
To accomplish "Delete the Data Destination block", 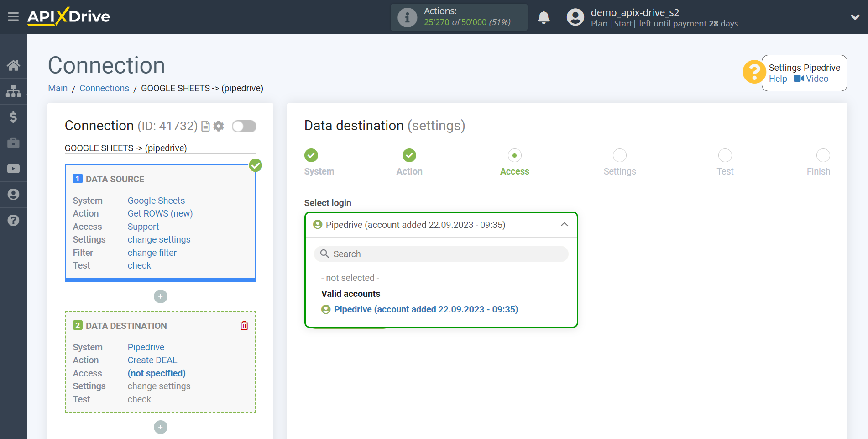I will [244, 325].
